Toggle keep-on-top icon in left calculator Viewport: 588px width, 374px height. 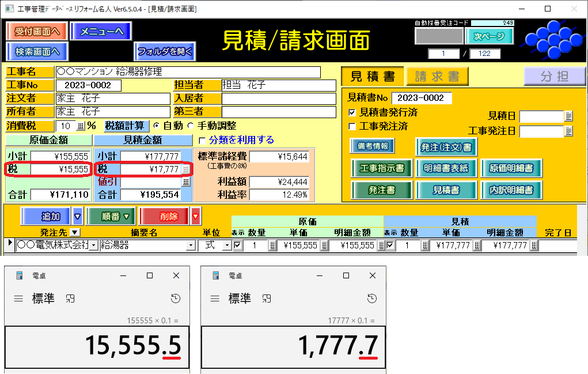70,299
